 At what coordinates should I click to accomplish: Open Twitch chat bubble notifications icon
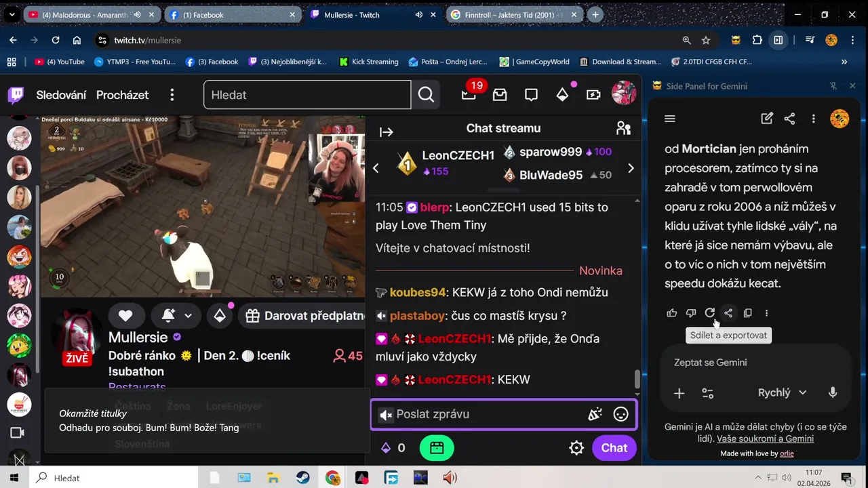531,95
